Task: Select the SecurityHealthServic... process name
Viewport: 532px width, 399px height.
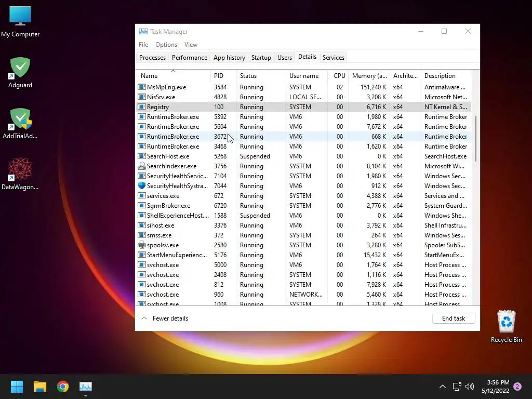Action: click(177, 176)
